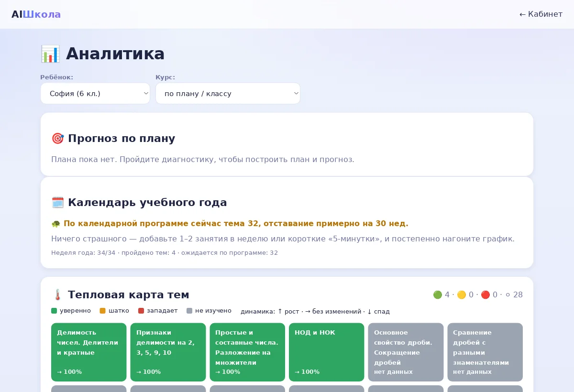Open the Ребёнок dropdown showing София (6 кл.)

click(95, 93)
